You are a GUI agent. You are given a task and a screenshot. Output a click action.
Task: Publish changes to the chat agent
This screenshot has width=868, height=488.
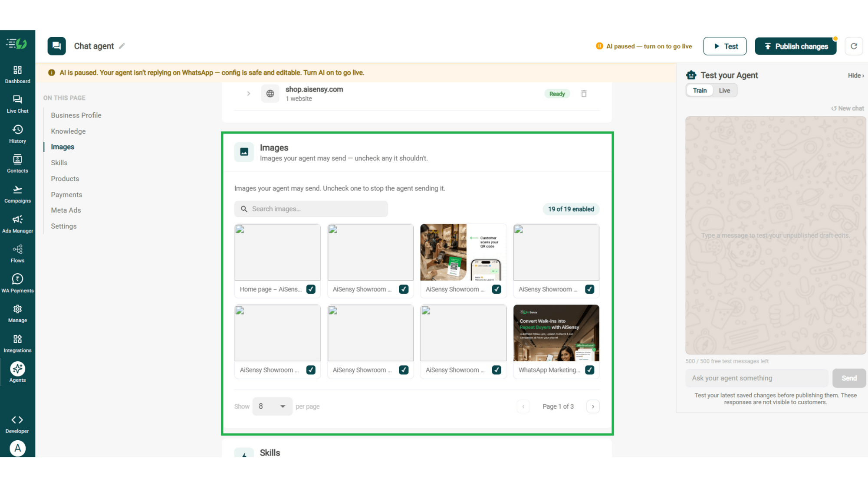796,46
